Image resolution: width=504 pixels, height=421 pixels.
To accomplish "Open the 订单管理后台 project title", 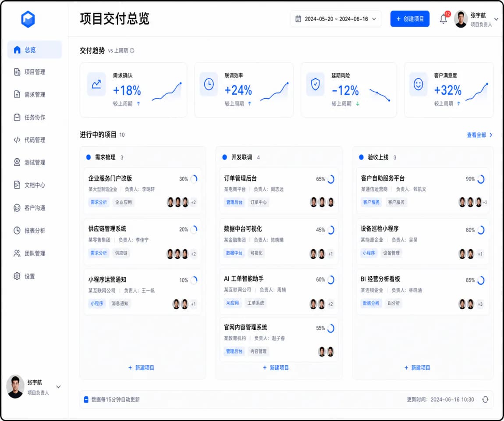I will tap(241, 178).
